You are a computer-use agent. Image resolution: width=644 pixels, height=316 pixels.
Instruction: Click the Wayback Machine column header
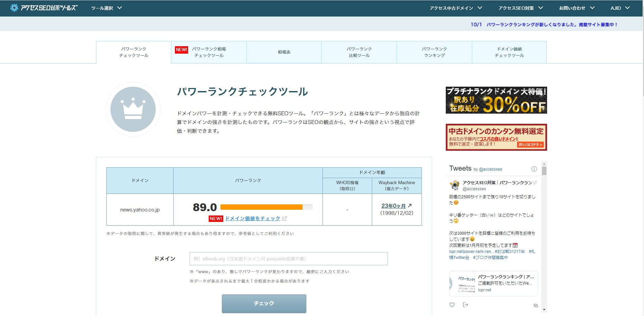click(397, 186)
